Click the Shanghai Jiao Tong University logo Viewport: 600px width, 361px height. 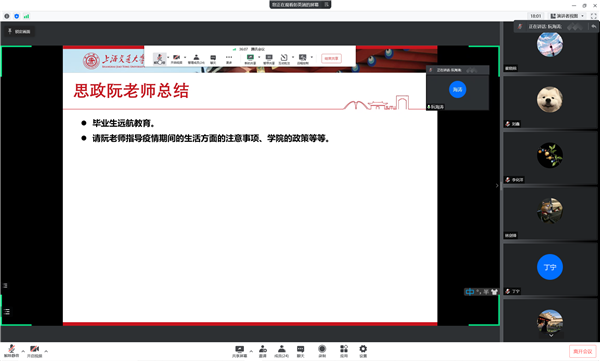114,60
